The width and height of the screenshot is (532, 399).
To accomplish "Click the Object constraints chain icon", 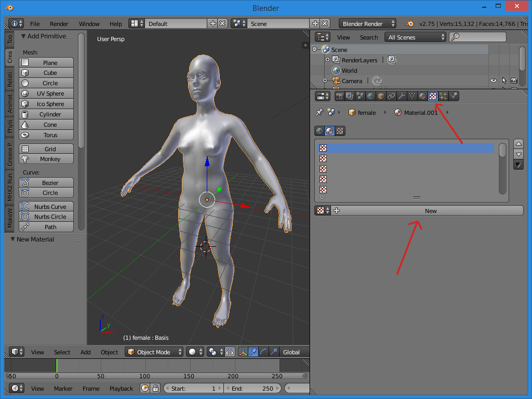I will click(391, 96).
